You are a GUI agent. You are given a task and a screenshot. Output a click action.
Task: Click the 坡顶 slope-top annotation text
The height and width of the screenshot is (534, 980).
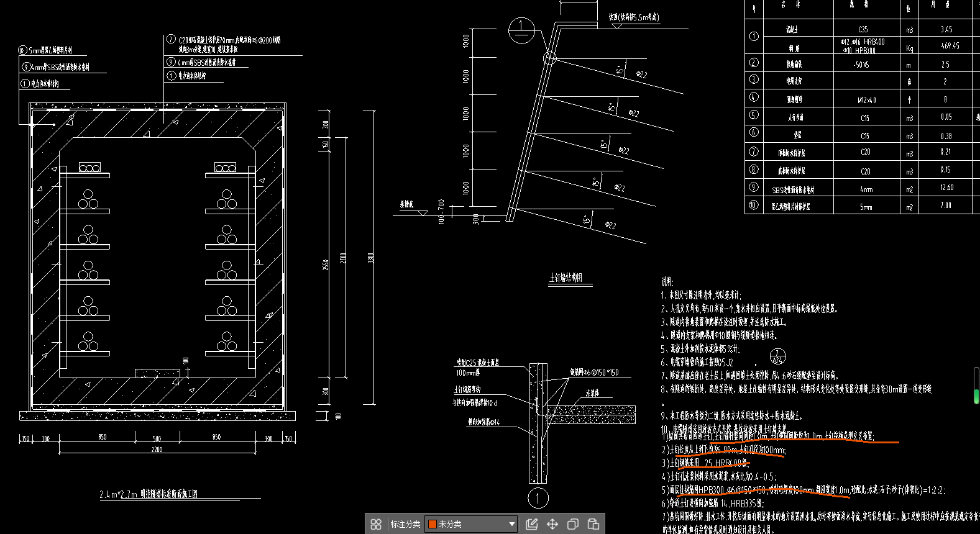coord(634,17)
